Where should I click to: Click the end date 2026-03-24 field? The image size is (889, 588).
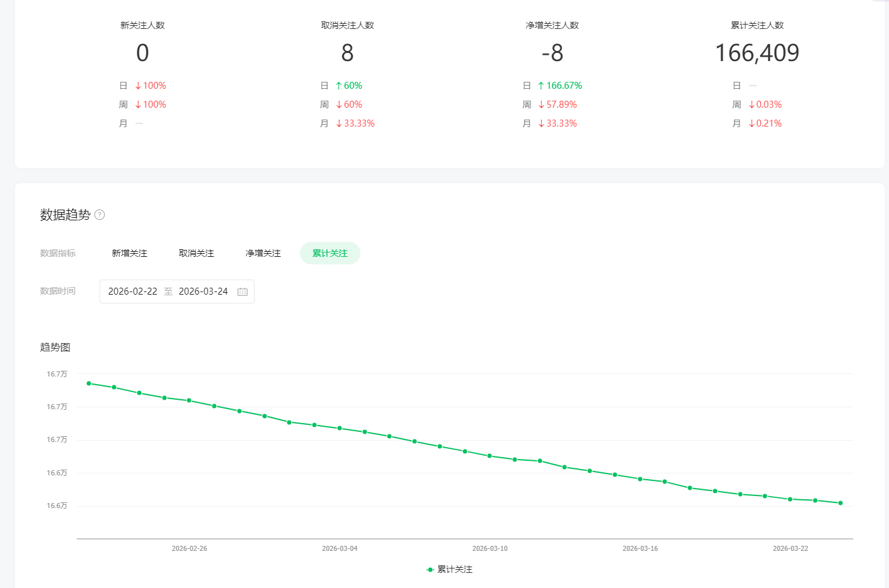[x=203, y=291]
